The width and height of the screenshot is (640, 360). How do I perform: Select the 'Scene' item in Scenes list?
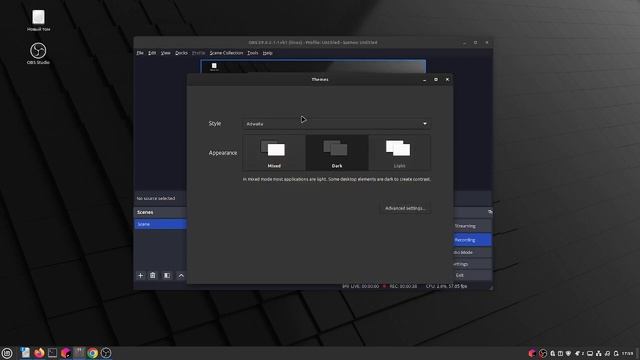pyautogui.click(x=160, y=224)
